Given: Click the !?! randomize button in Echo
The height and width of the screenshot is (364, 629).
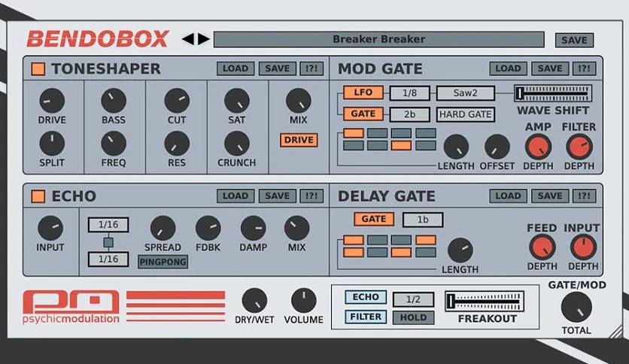Looking at the screenshot, I should [x=311, y=196].
